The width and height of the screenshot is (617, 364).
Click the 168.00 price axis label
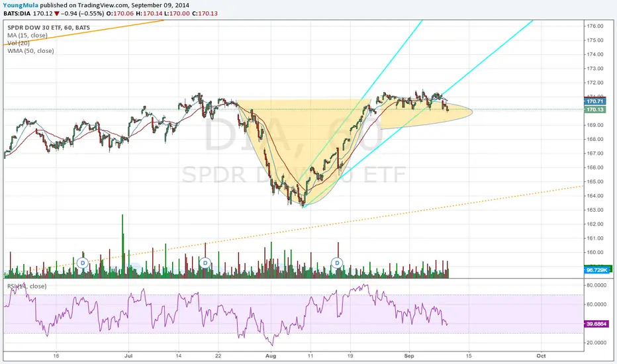point(595,139)
